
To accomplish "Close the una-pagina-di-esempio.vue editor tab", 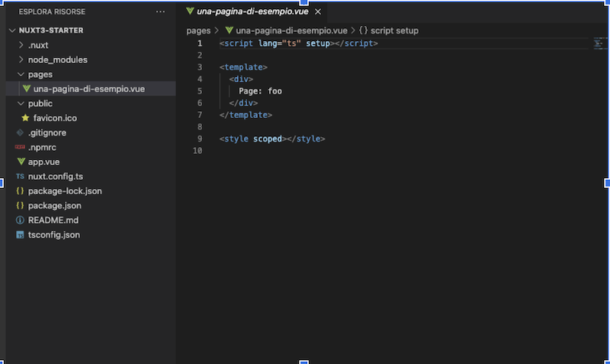I will [318, 11].
